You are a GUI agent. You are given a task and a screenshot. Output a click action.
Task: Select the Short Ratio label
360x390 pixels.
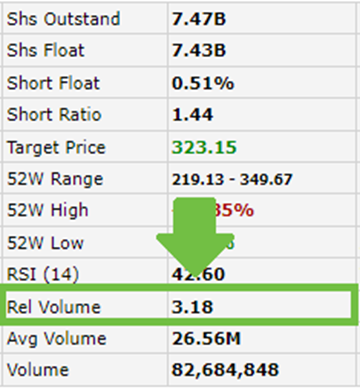[x=54, y=115]
